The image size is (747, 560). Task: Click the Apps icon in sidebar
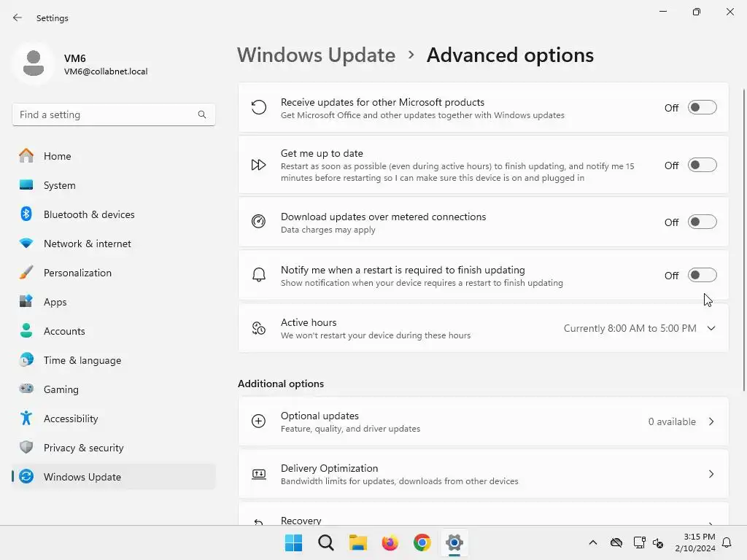26,301
